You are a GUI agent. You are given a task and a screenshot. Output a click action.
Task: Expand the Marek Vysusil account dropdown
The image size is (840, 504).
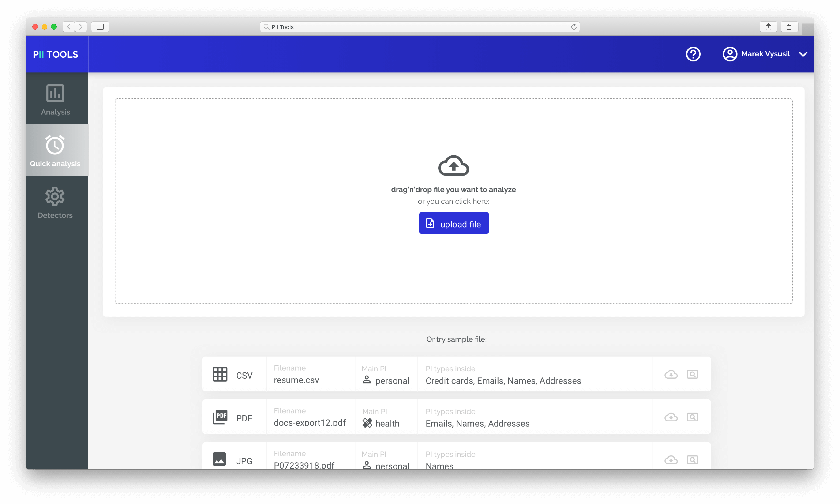803,54
